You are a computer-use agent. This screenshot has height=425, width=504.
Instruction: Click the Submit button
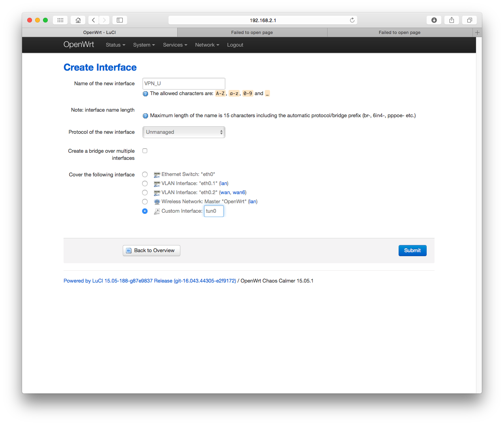pyautogui.click(x=412, y=251)
